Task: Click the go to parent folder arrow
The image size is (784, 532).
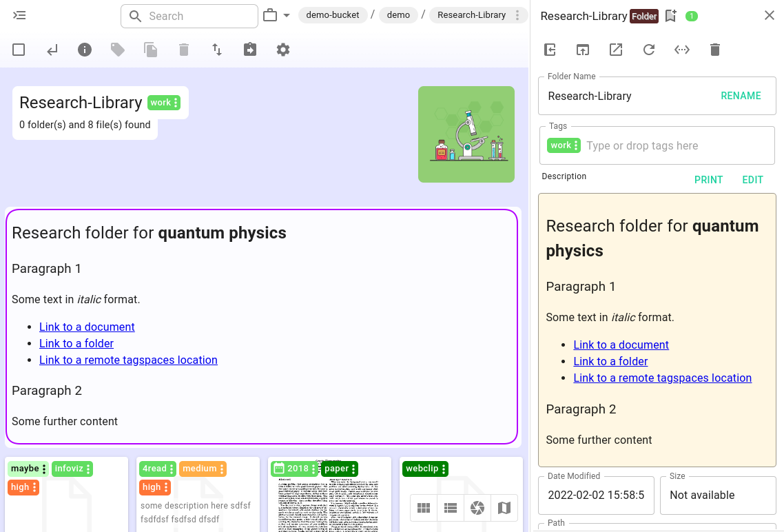Action: (x=52, y=50)
